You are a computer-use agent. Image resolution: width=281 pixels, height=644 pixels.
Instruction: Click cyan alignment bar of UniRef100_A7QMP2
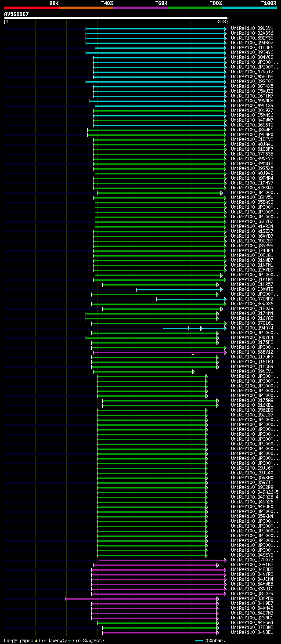191,299
